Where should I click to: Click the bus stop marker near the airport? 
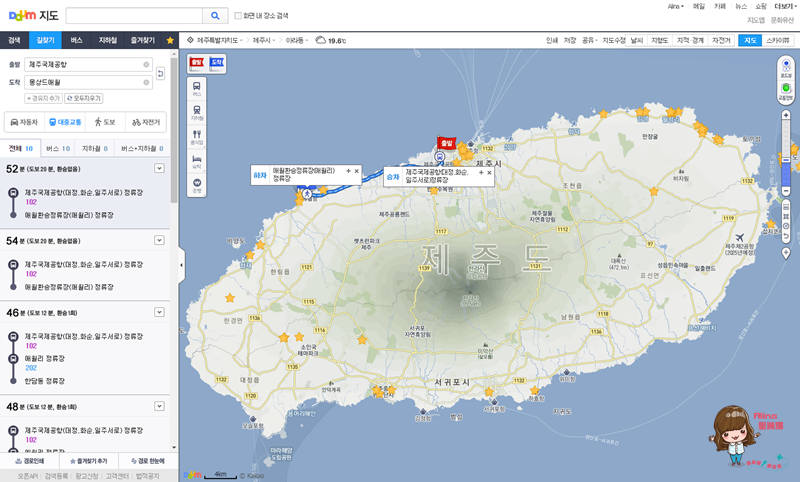pyautogui.click(x=440, y=157)
